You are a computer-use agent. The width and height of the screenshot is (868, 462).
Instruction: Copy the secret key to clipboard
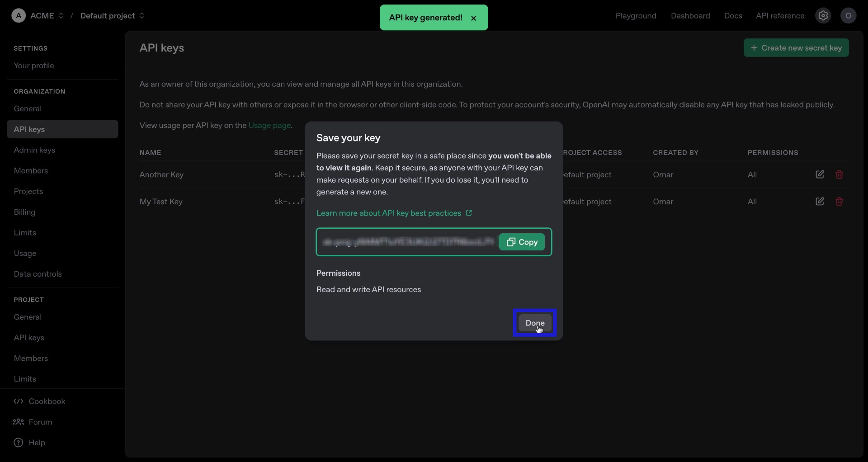click(522, 242)
